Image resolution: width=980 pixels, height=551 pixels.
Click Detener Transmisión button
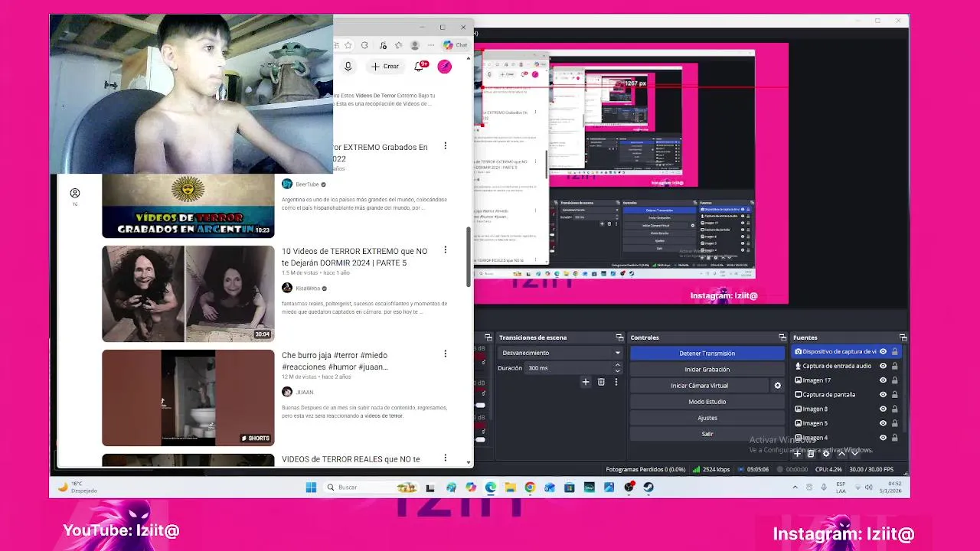(x=707, y=354)
